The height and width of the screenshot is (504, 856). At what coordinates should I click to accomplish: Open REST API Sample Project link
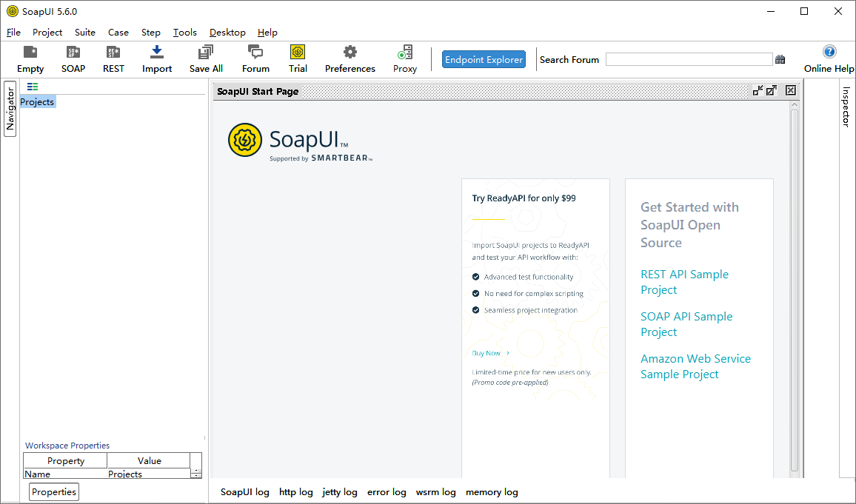[685, 282]
